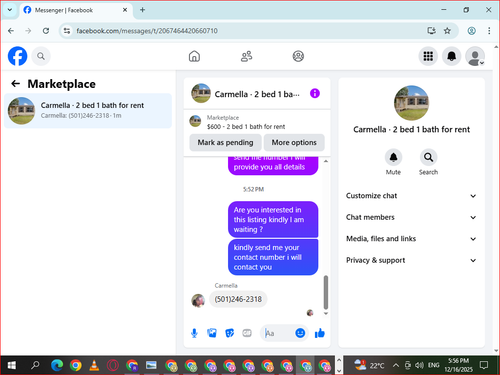The width and height of the screenshot is (500, 375).
Task: Click chat scrollbar down arrow
Action: coord(326,313)
